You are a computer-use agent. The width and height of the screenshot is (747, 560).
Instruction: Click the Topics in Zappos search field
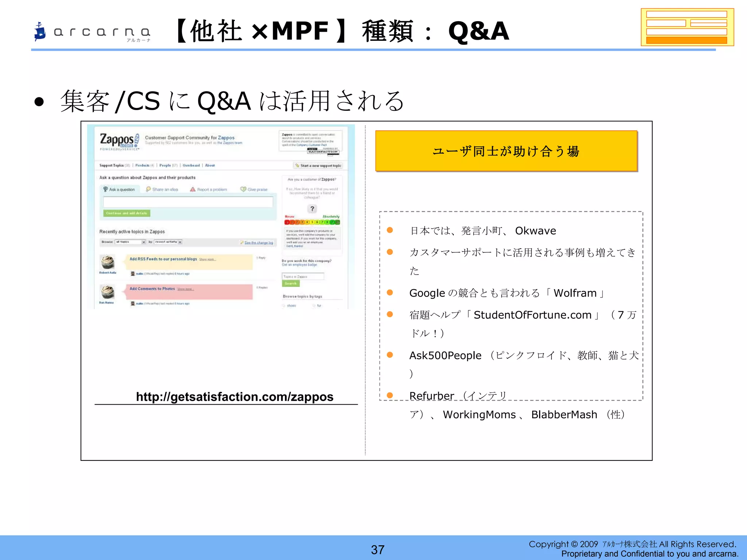click(x=303, y=277)
